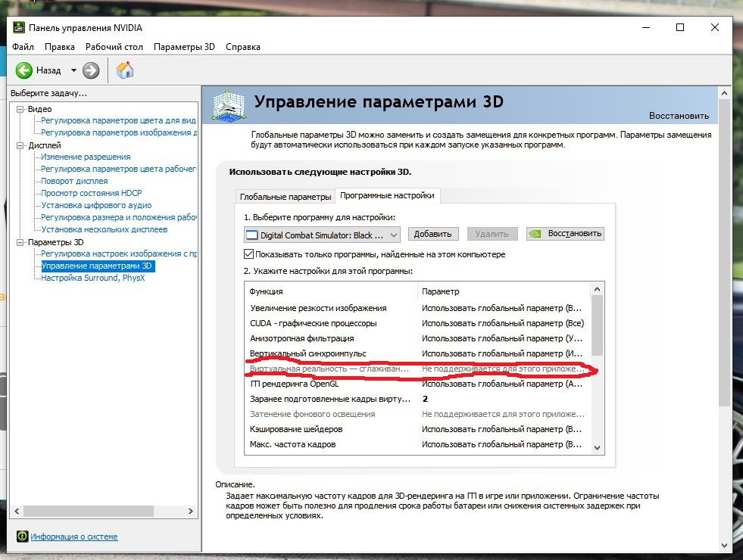
Task: Open the Параметры 3D menu
Action: point(184,47)
